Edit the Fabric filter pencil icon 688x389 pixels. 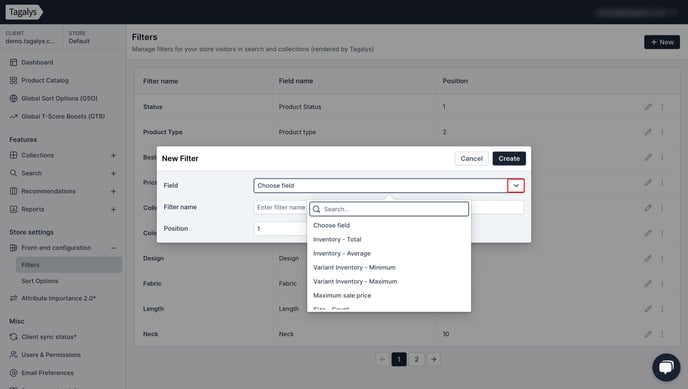click(x=648, y=283)
